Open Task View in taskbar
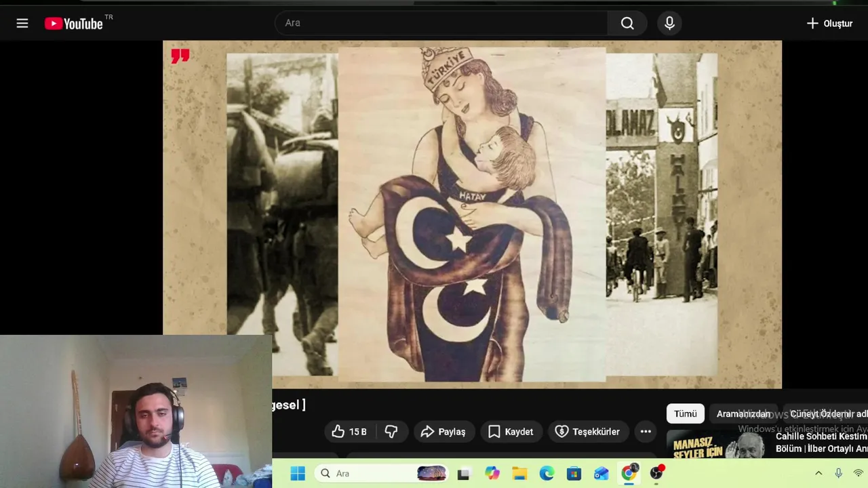This screenshot has width=868, height=488. pyautogui.click(x=464, y=473)
